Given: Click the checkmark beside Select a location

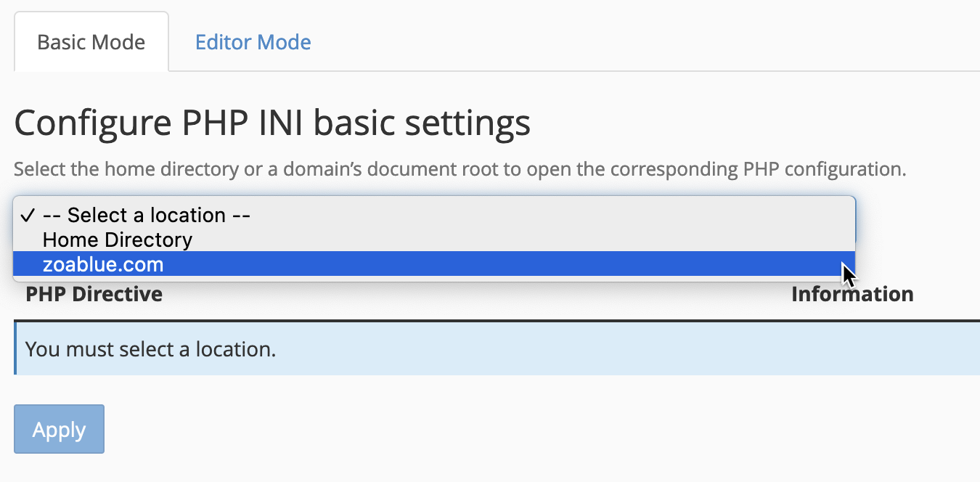Looking at the screenshot, I should point(28,216).
